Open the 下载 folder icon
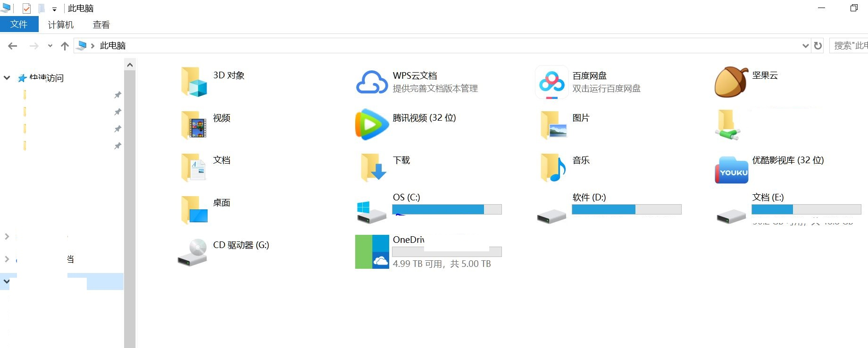Screen dimensions: 868x348 point(373,167)
